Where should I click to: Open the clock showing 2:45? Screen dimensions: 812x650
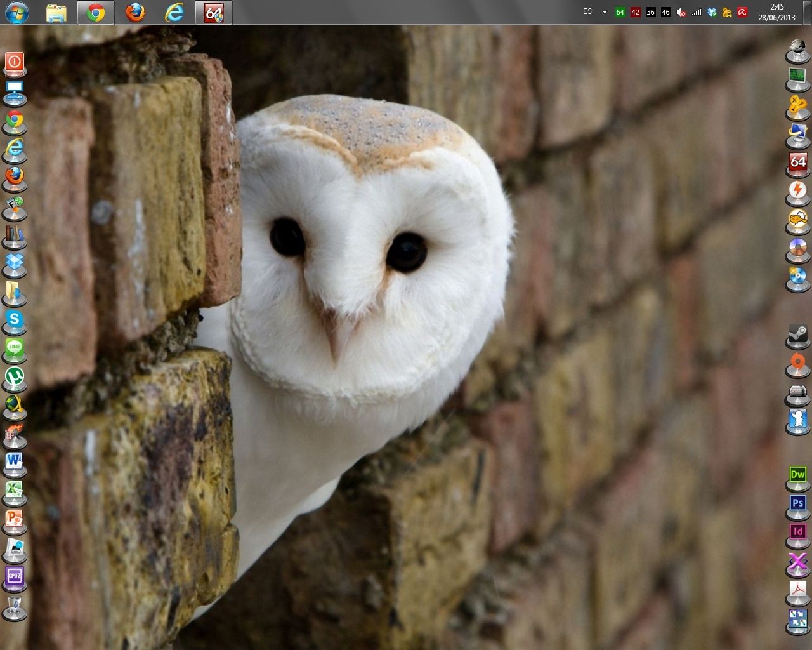pos(777,12)
